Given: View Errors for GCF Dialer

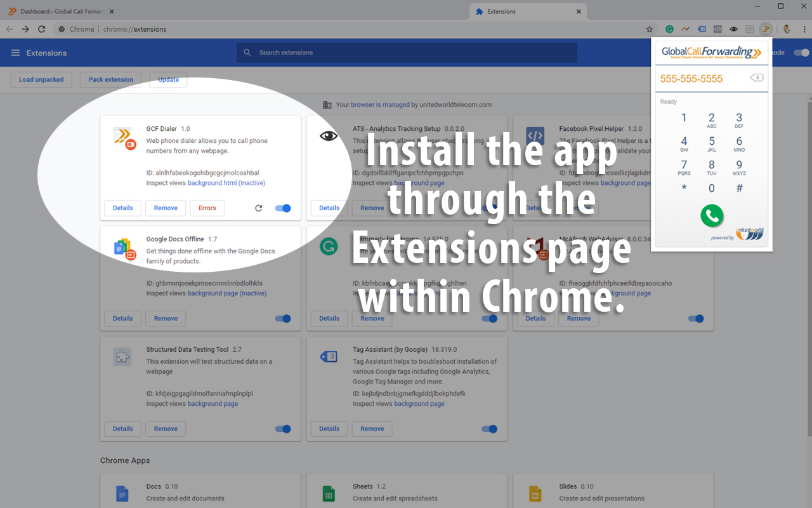Looking at the screenshot, I should click(207, 208).
